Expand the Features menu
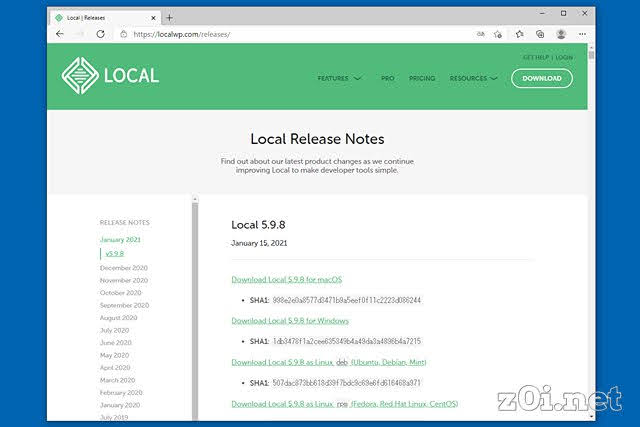The height and width of the screenshot is (427, 640). 339,78
